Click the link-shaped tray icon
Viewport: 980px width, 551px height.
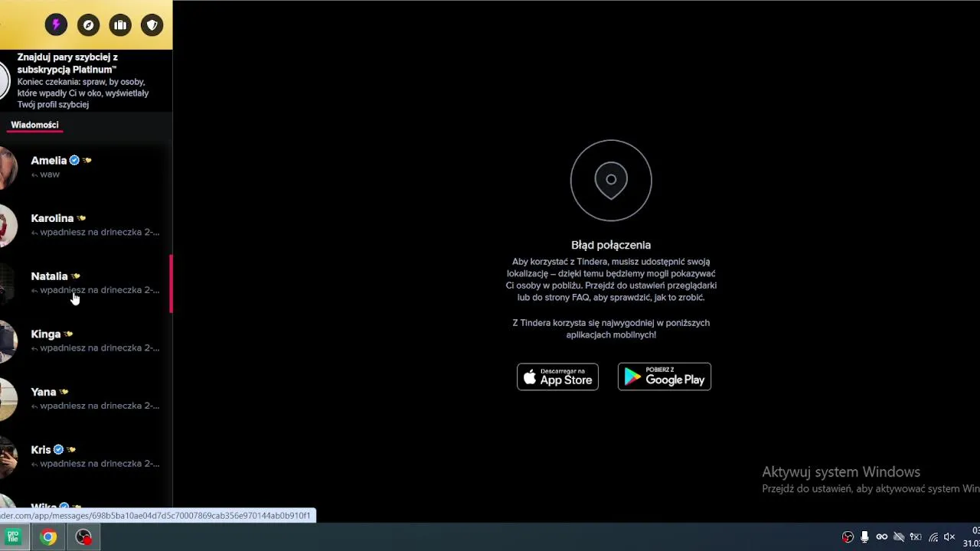pyautogui.click(x=881, y=537)
